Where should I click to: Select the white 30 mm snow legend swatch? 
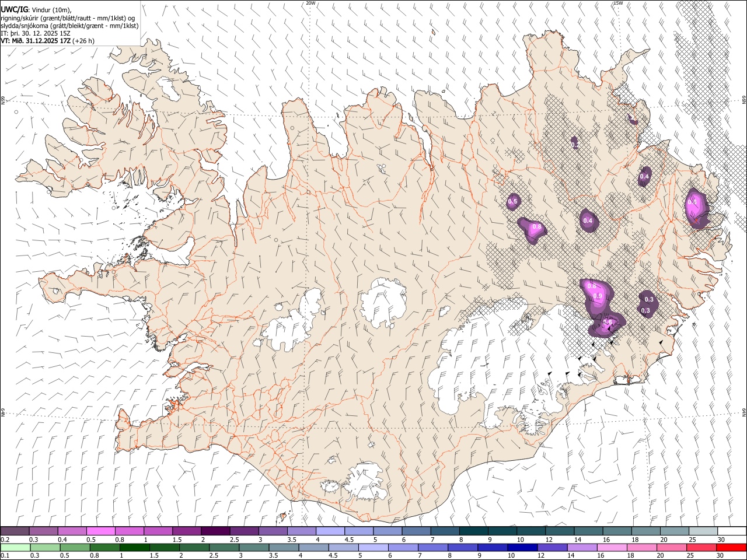(731, 531)
